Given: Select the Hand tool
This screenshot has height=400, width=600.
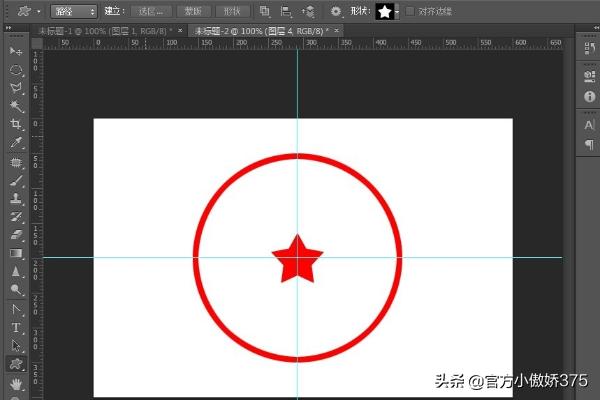Looking at the screenshot, I should (x=16, y=383).
